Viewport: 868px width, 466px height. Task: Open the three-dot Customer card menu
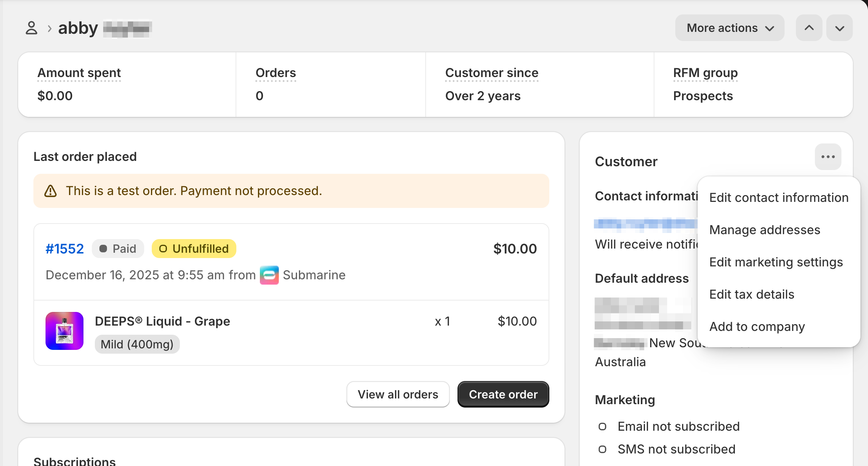tap(828, 157)
